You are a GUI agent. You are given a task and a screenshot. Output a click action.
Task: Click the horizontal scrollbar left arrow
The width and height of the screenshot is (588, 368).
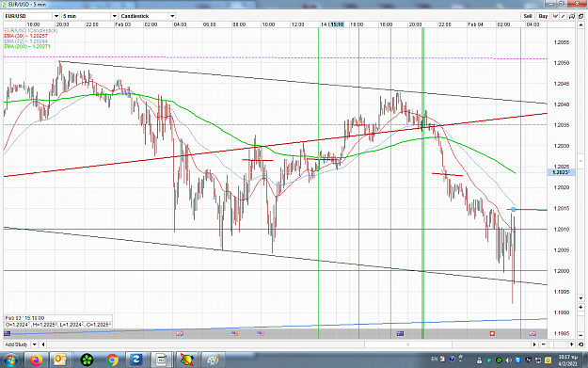pyautogui.click(x=43, y=344)
